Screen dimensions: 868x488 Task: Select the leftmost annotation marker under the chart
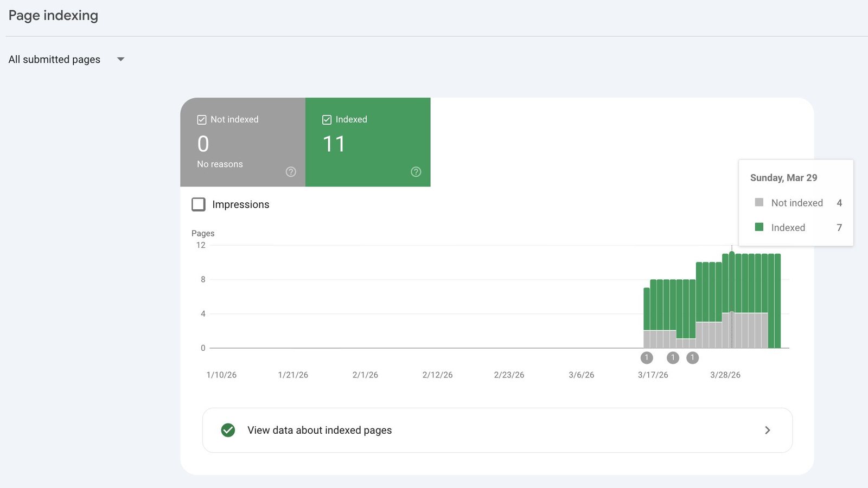[x=647, y=358]
